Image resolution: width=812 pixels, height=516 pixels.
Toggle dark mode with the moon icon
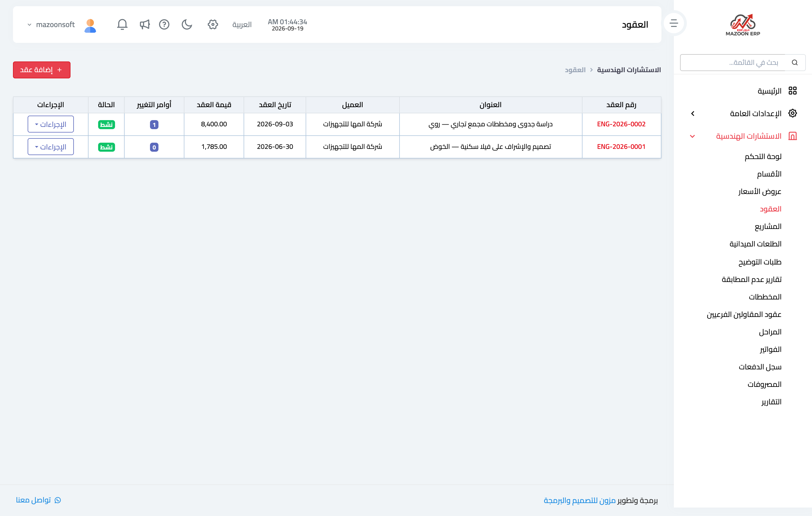(x=187, y=24)
